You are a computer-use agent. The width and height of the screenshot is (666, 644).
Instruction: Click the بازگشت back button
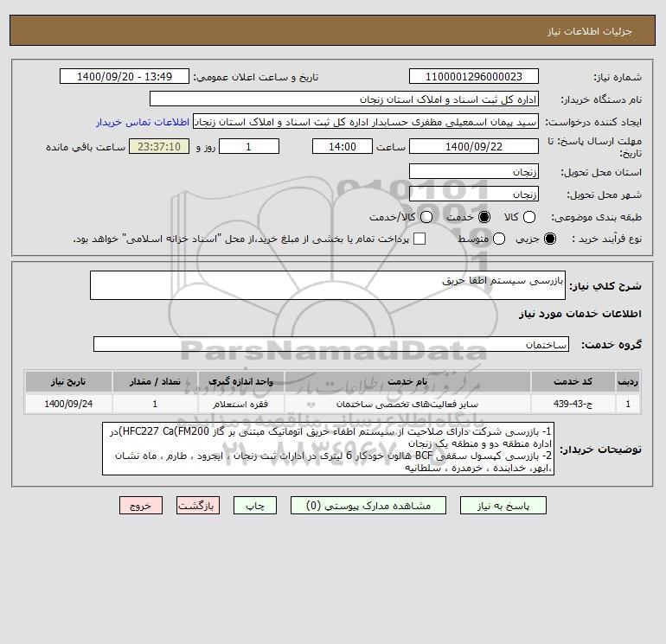click(x=198, y=506)
